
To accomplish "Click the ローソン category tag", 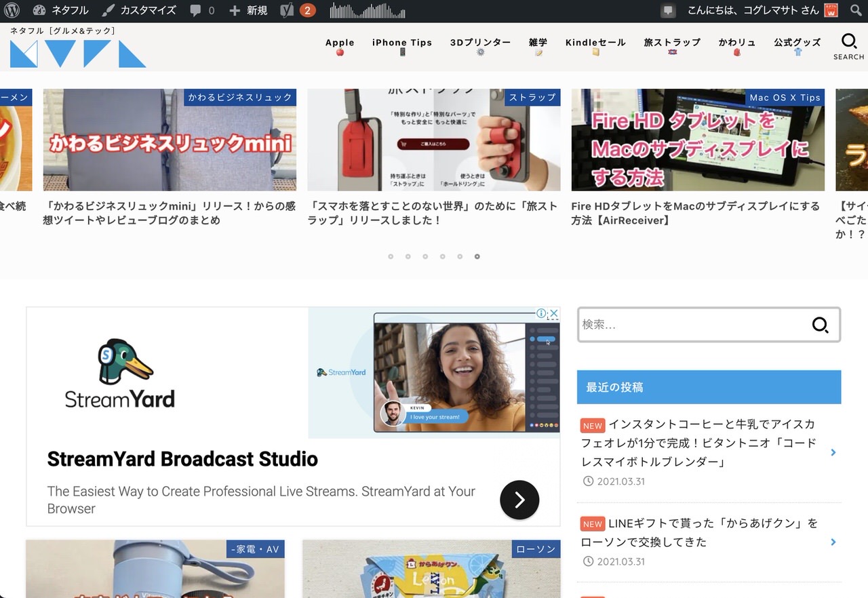I will (536, 549).
